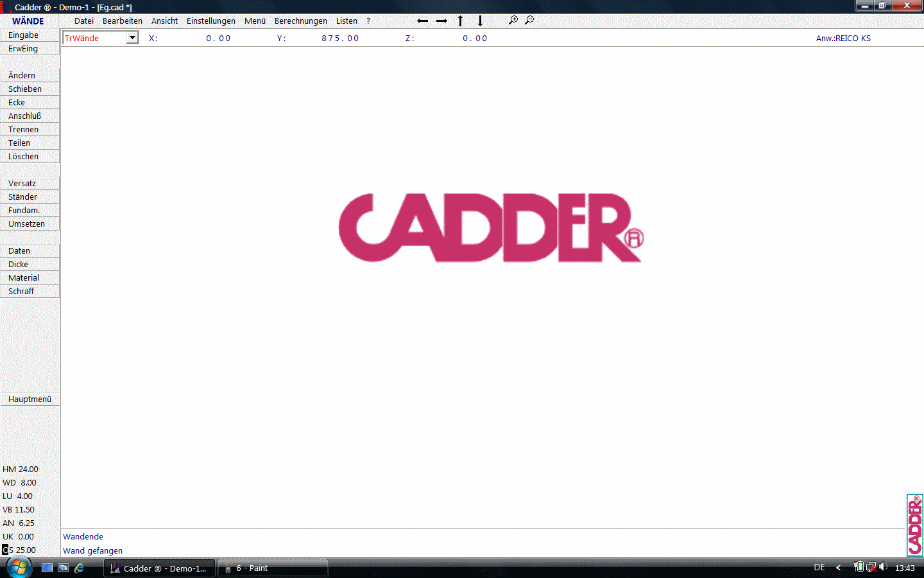
Task: Click the Y coordinate value 875.00
Action: (340, 39)
